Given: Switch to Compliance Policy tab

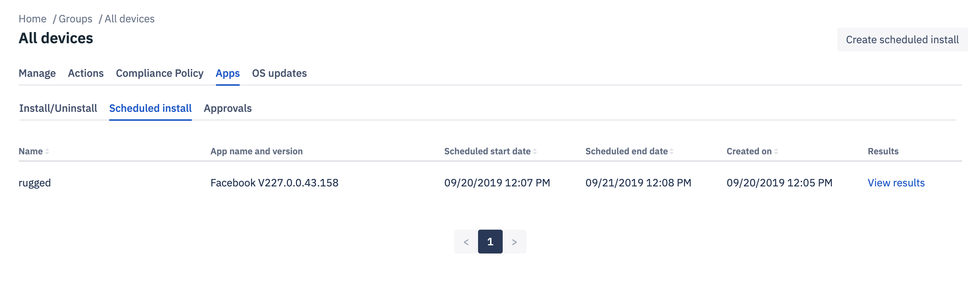Looking at the screenshot, I should coord(159,73).
